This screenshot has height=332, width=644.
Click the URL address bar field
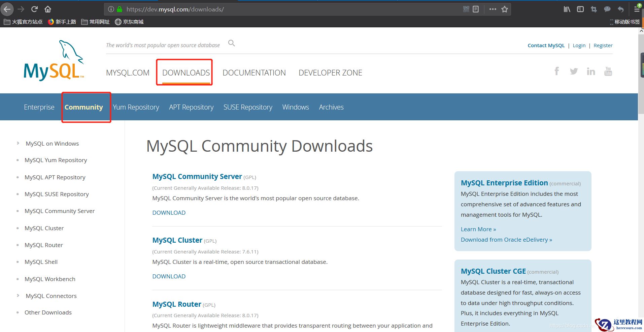pyautogui.click(x=286, y=9)
